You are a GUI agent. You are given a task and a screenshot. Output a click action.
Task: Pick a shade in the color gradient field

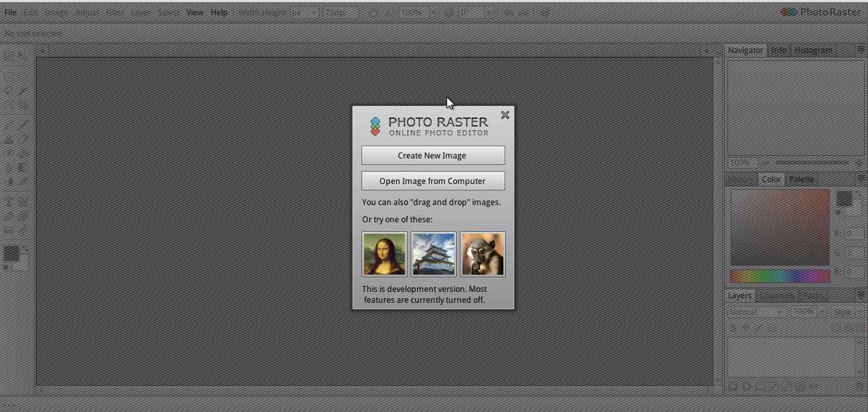coord(780,227)
